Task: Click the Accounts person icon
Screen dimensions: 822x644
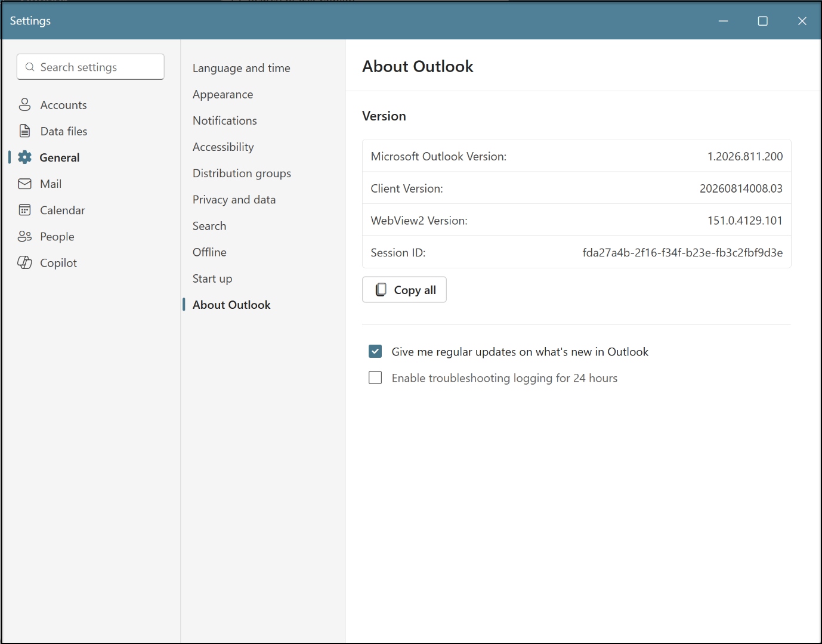Action: 24,105
